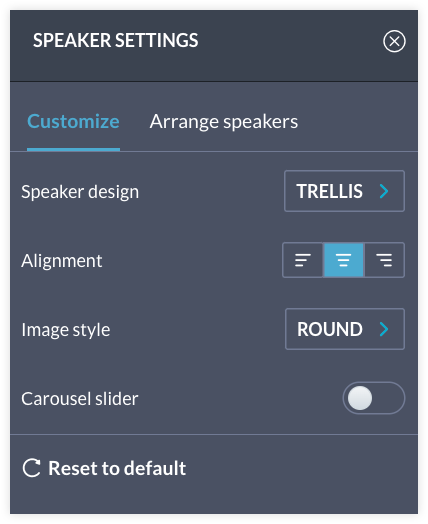Click the ROUND text label
Viewport: 428px width, 524px height.
(x=330, y=329)
